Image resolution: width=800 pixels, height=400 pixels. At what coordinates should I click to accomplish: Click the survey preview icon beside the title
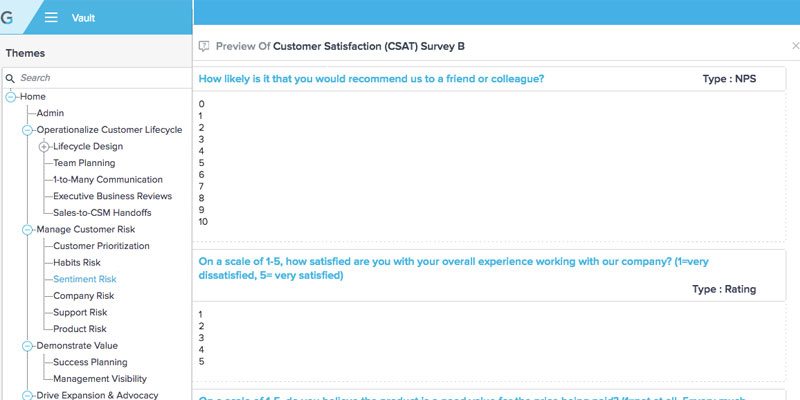[x=204, y=46]
